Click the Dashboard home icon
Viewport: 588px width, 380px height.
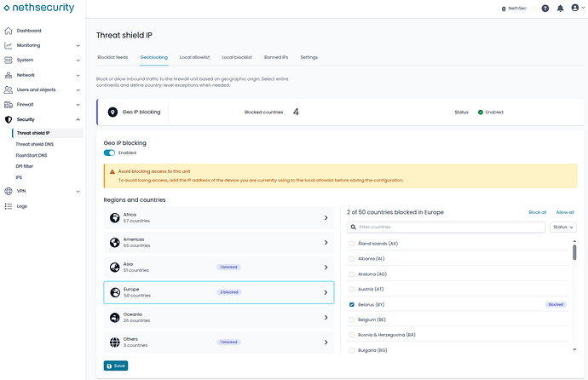[9, 31]
